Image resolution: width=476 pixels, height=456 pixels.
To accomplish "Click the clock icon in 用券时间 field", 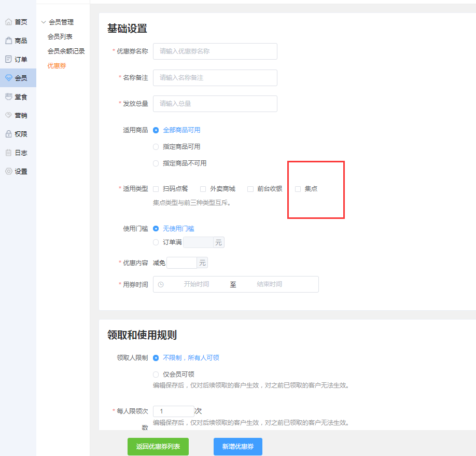I will pos(161,284).
